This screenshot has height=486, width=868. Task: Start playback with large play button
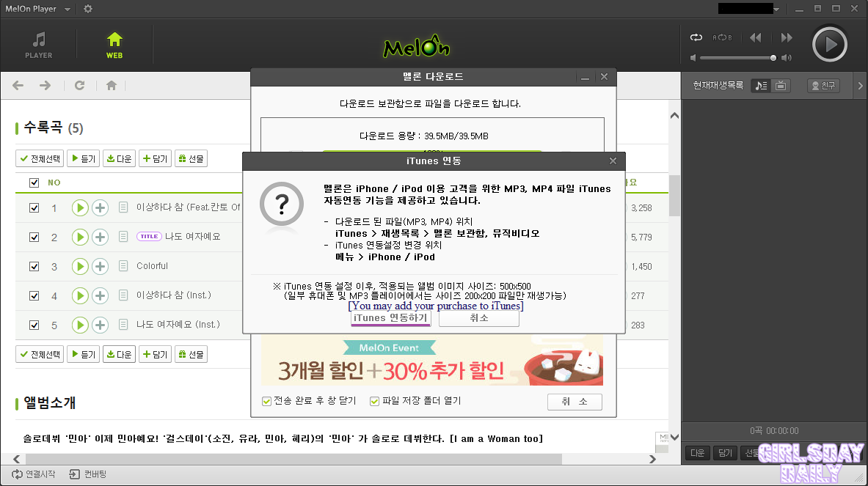829,44
